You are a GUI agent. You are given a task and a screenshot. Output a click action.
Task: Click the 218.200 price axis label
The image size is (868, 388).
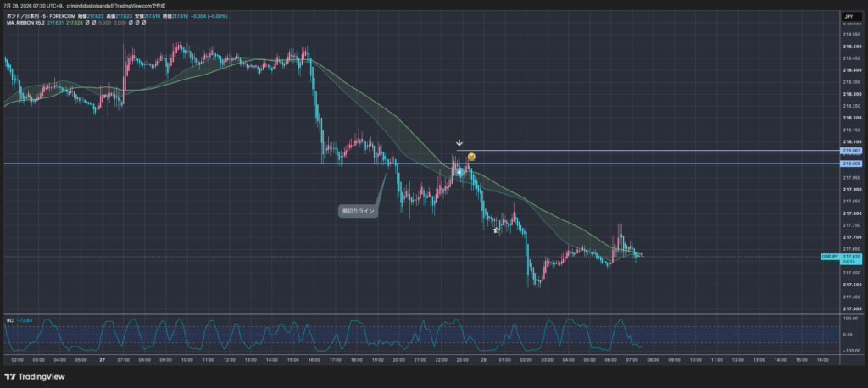pos(851,118)
